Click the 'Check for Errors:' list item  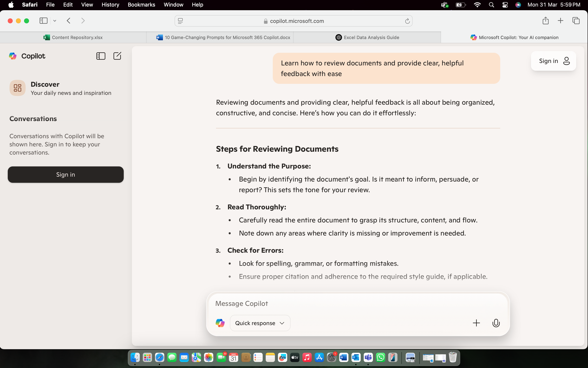pos(255,250)
